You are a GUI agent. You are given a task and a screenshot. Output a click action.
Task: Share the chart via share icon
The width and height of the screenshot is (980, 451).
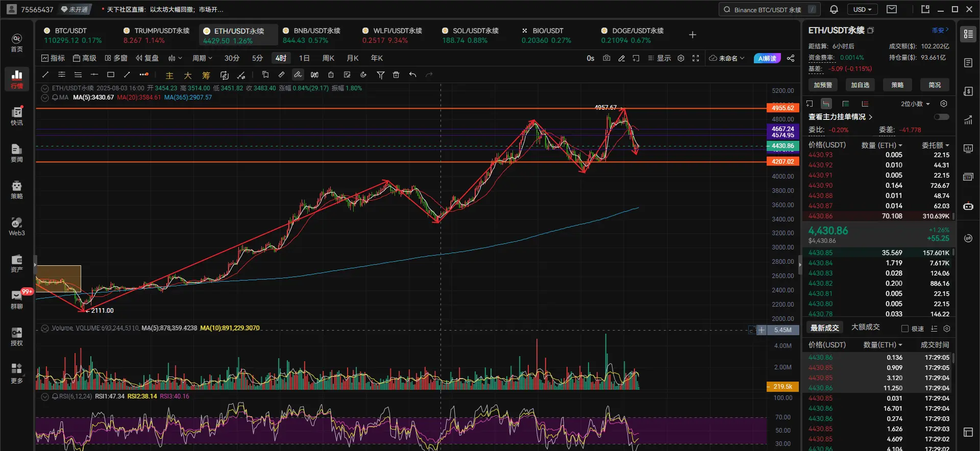coord(791,58)
